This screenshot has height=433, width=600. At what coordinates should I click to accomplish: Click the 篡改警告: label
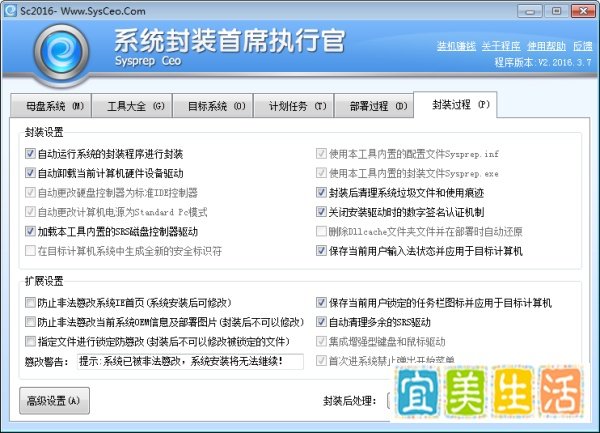click(x=47, y=361)
